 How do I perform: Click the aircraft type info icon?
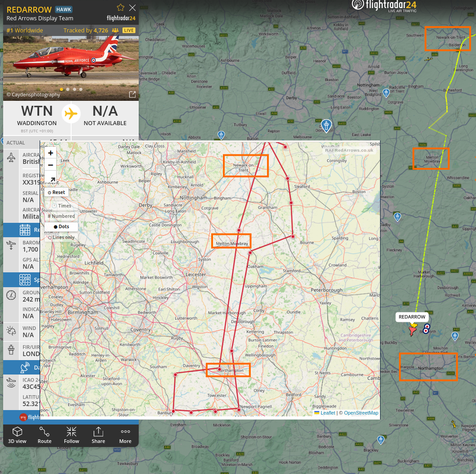11,158
